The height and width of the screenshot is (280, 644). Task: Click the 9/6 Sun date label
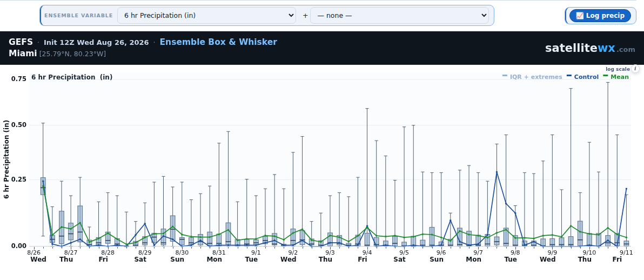click(x=439, y=256)
